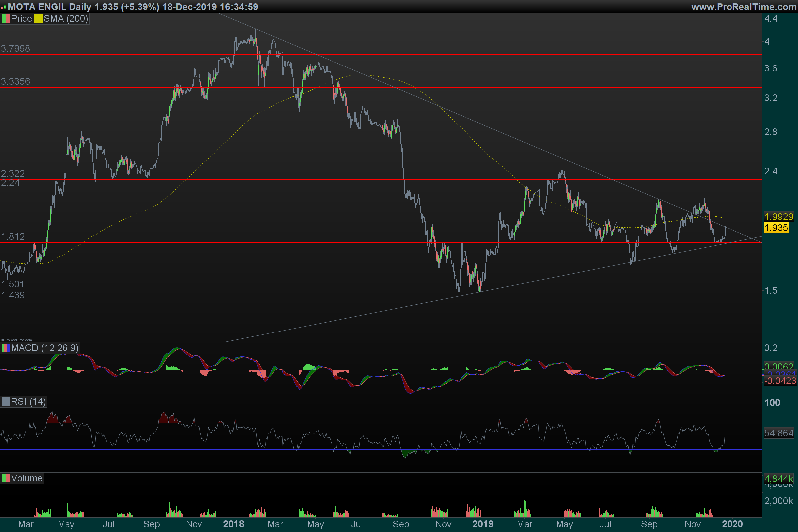Viewport: 798px width, 532px height.
Task: Click the 2019 year marker on time axis
Action: click(x=483, y=524)
